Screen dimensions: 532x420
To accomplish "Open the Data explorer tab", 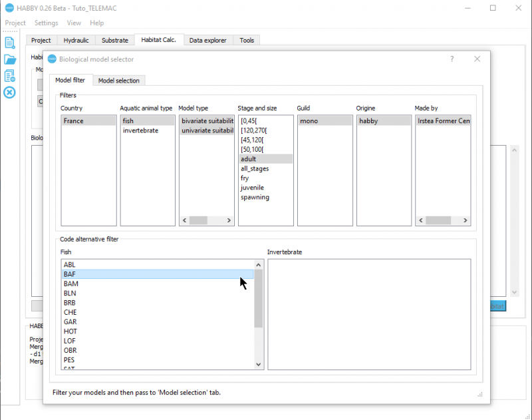I will tap(207, 40).
